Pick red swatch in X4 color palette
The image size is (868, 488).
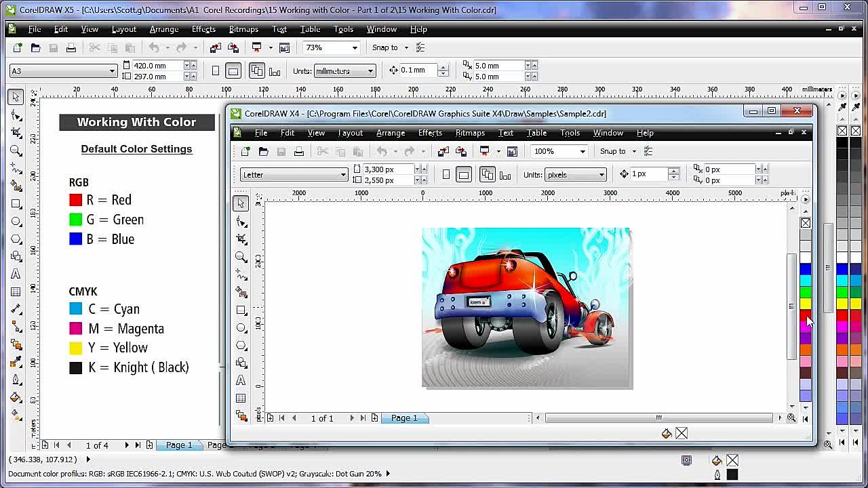tap(805, 314)
